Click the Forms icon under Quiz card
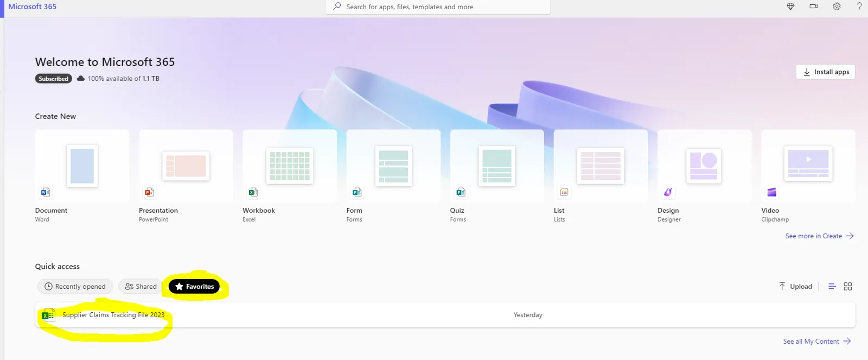 pyautogui.click(x=461, y=192)
